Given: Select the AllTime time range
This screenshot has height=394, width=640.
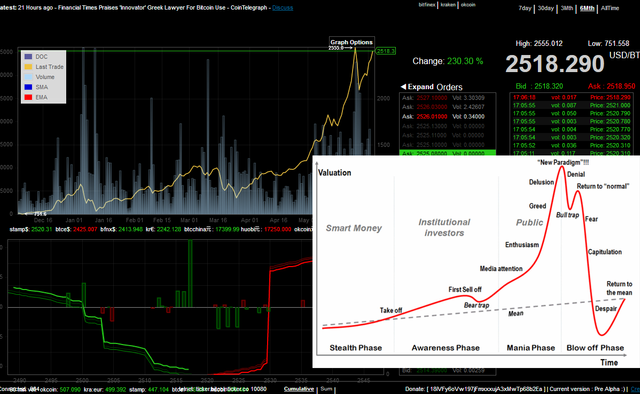Looking at the screenshot, I should (x=610, y=8).
